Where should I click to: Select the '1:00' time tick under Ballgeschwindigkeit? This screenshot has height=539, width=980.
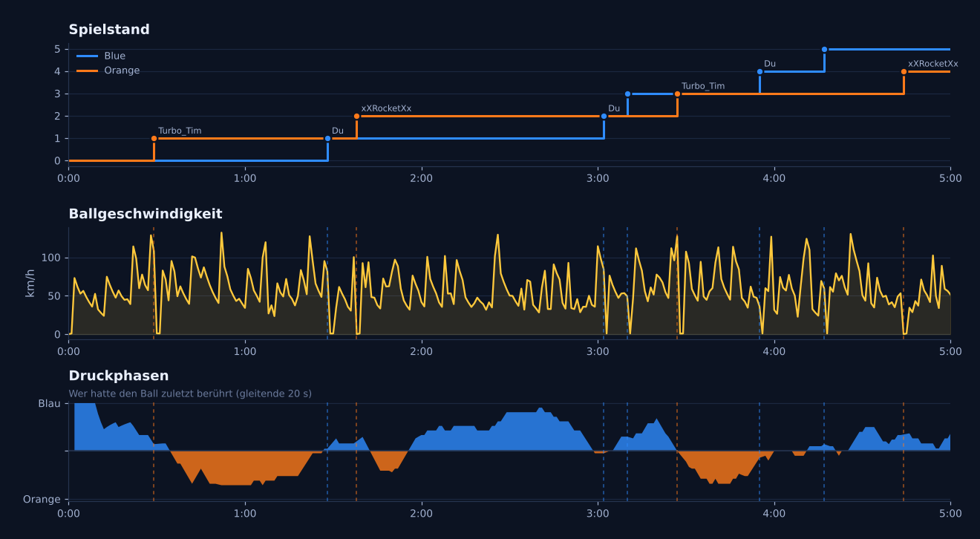(x=245, y=351)
